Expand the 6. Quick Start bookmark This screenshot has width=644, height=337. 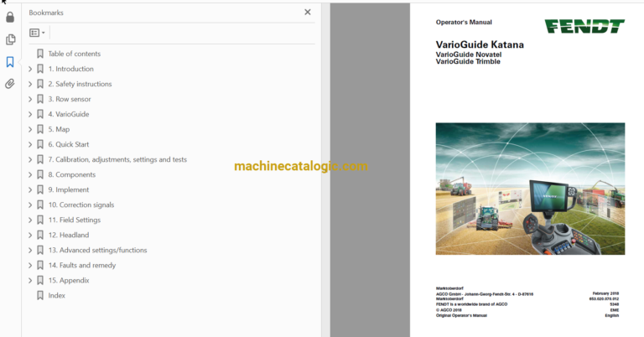[x=30, y=144]
